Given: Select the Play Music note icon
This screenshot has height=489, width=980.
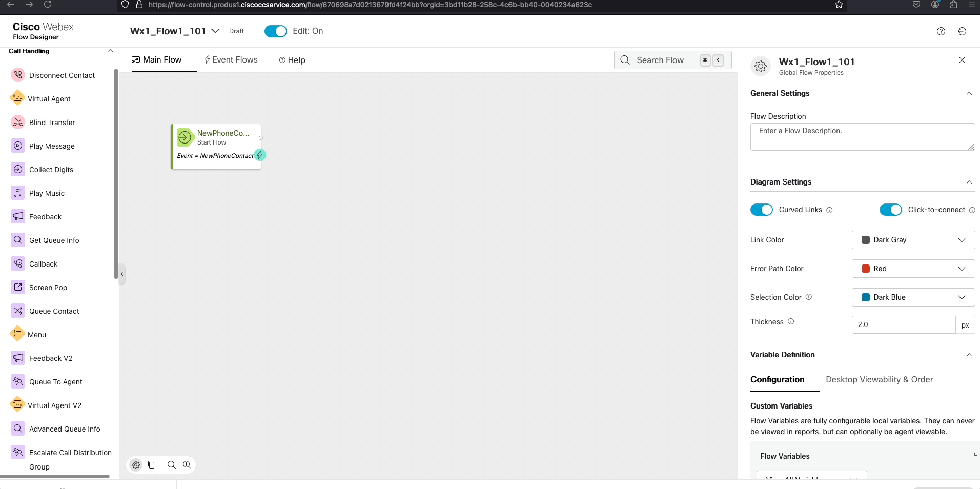Looking at the screenshot, I should tap(18, 193).
